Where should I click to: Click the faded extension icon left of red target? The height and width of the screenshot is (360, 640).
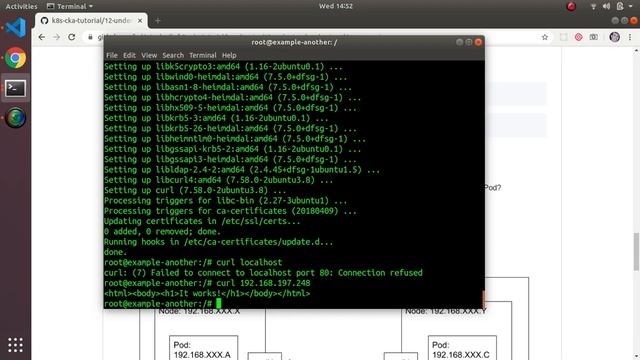click(x=563, y=37)
